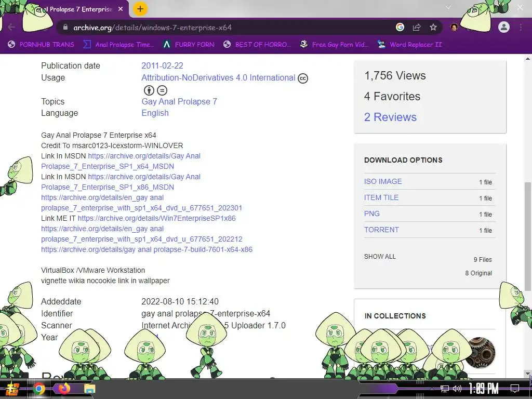This screenshot has width=532, height=399.
Task: Click 'VirtualBox /VMware Workstation' text
Action: tap(93, 270)
